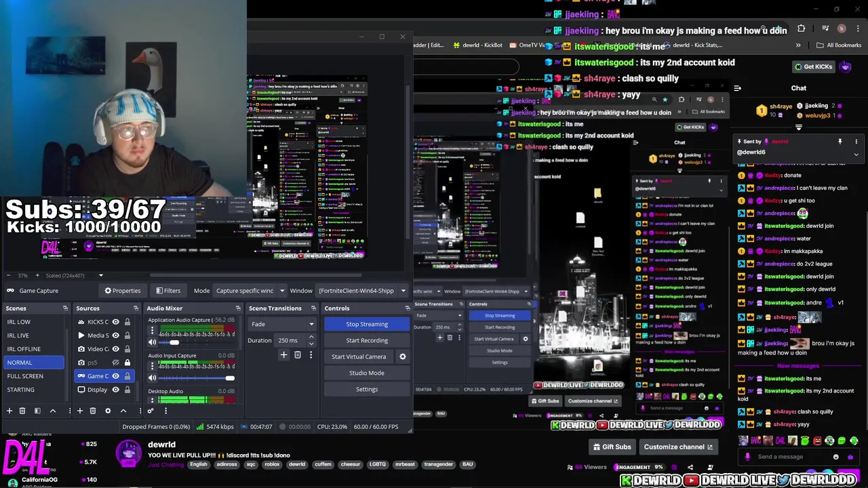Click the share icon below stream
The height and width of the screenshot is (488, 868).
(690, 467)
